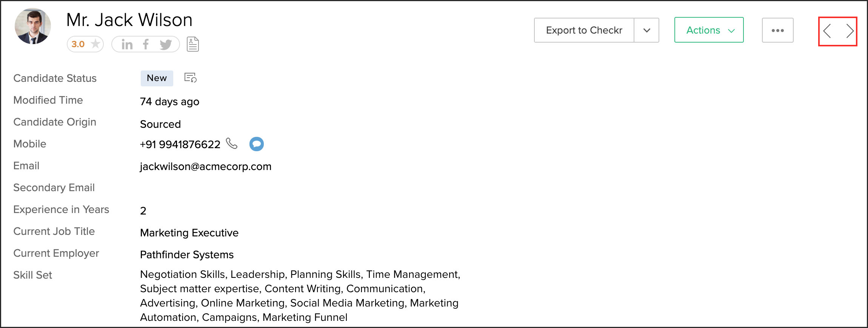Open the blue SMS chat bubble icon

[257, 144]
